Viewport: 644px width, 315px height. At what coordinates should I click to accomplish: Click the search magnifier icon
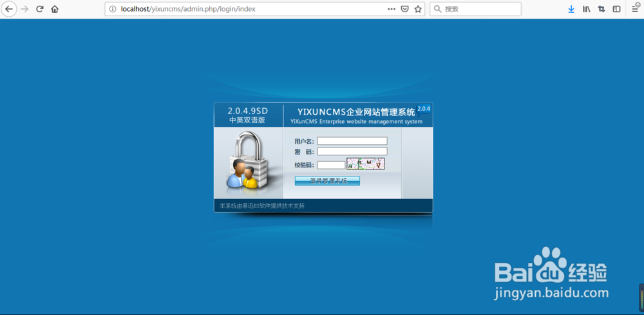click(438, 9)
